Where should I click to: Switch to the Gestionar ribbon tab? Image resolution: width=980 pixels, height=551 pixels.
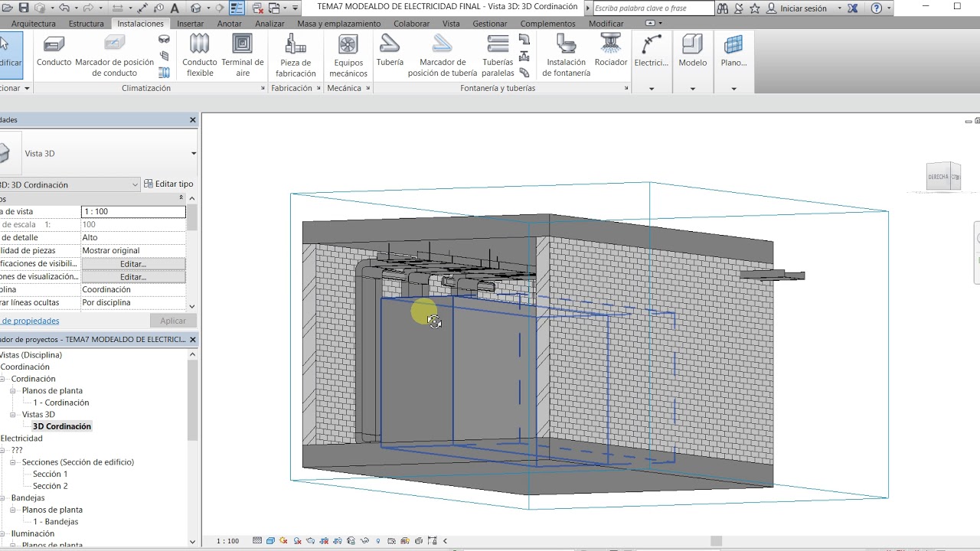click(490, 24)
